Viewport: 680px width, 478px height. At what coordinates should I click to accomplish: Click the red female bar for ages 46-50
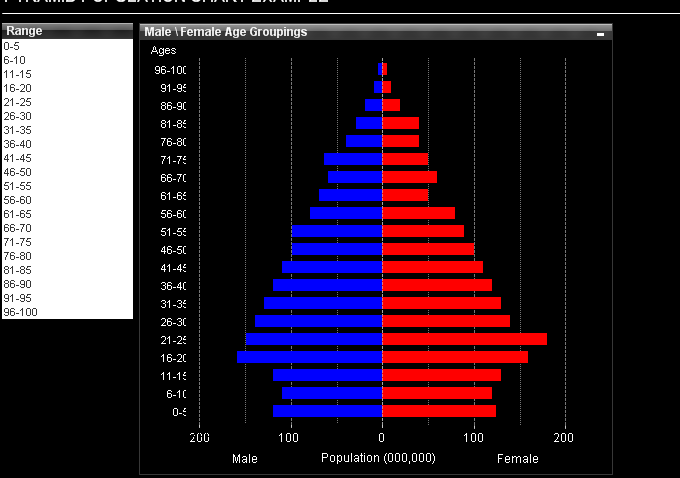click(428, 249)
